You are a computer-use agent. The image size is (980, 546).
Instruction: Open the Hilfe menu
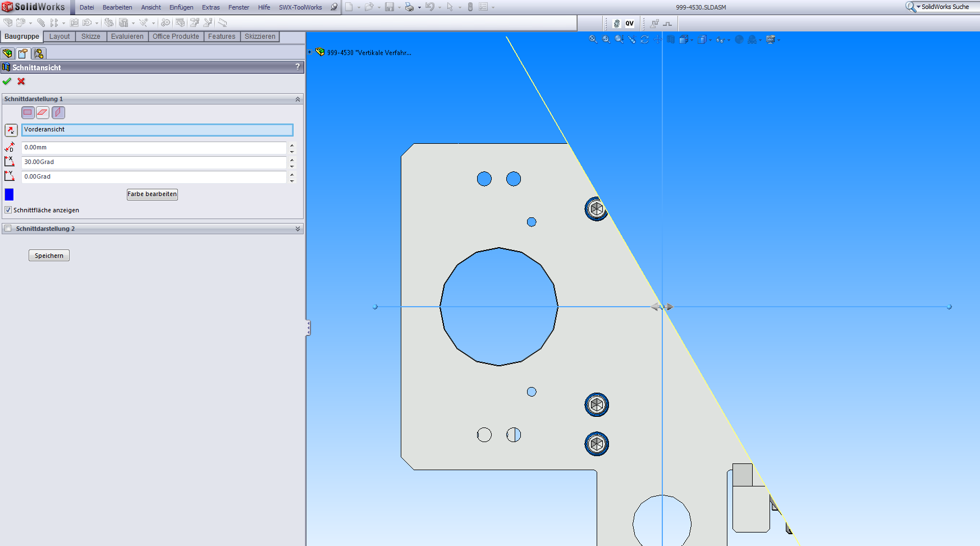[264, 7]
